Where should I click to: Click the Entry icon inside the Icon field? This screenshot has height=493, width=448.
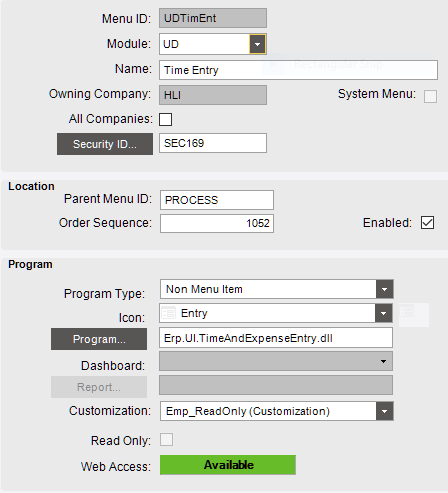pyautogui.click(x=168, y=313)
